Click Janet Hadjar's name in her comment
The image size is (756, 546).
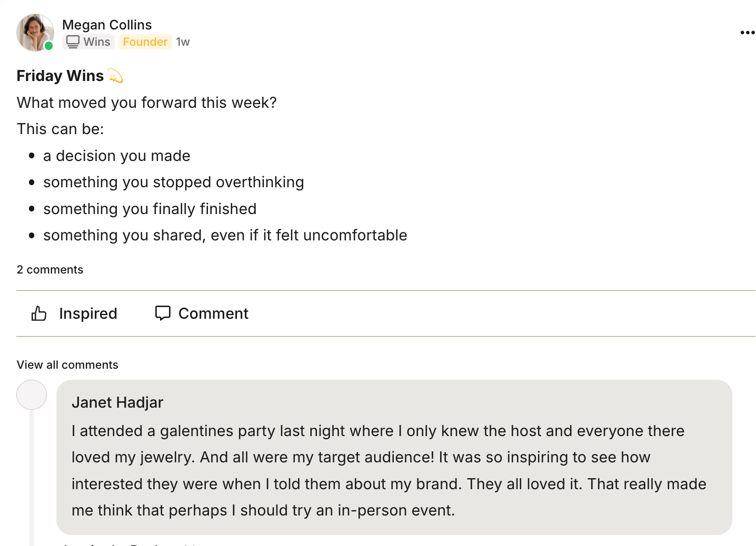click(x=117, y=402)
